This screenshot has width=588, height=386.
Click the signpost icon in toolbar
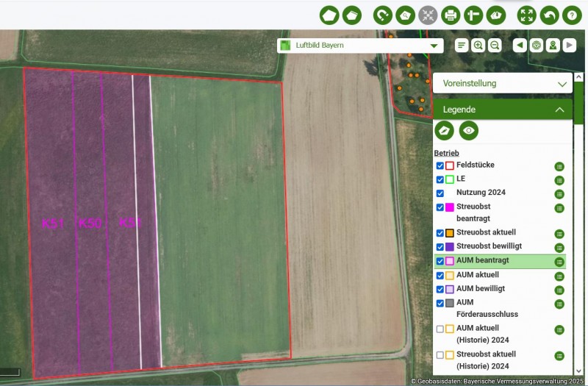[x=473, y=15]
